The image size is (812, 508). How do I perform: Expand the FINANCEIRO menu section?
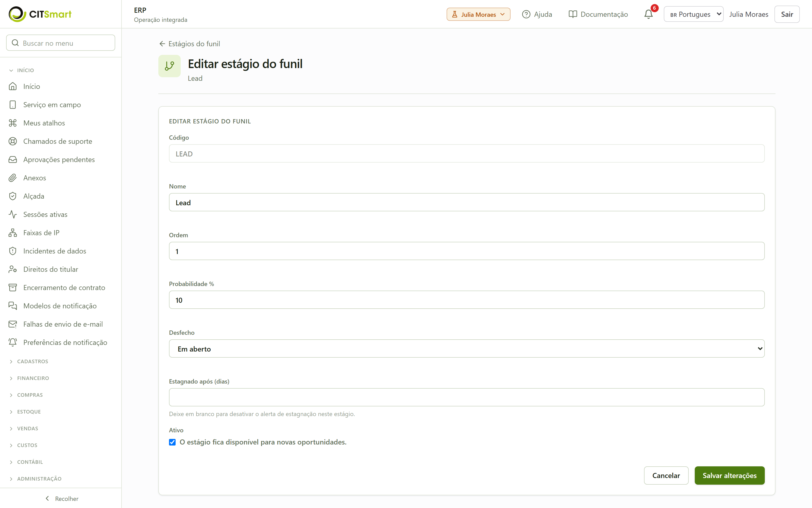29,378
